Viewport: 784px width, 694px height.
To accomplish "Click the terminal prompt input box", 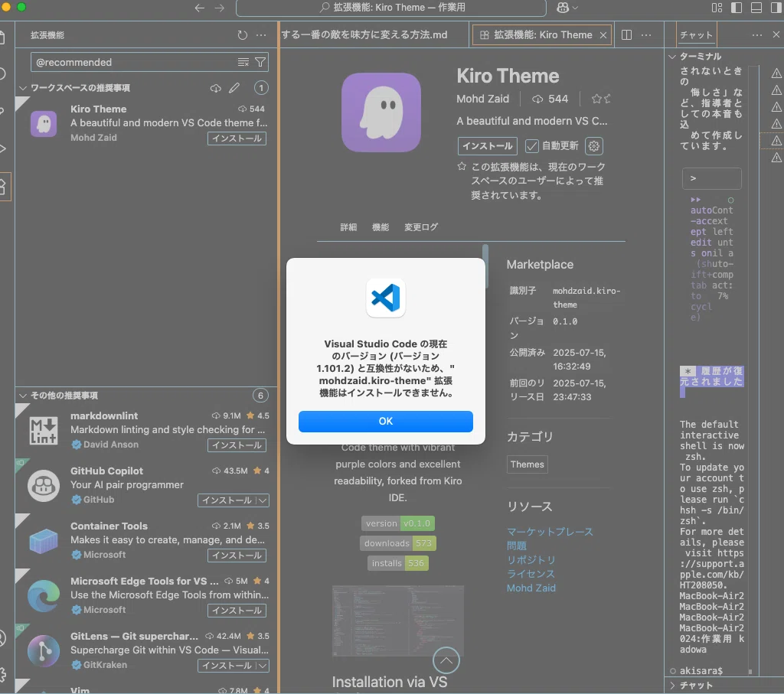I will [711, 178].
